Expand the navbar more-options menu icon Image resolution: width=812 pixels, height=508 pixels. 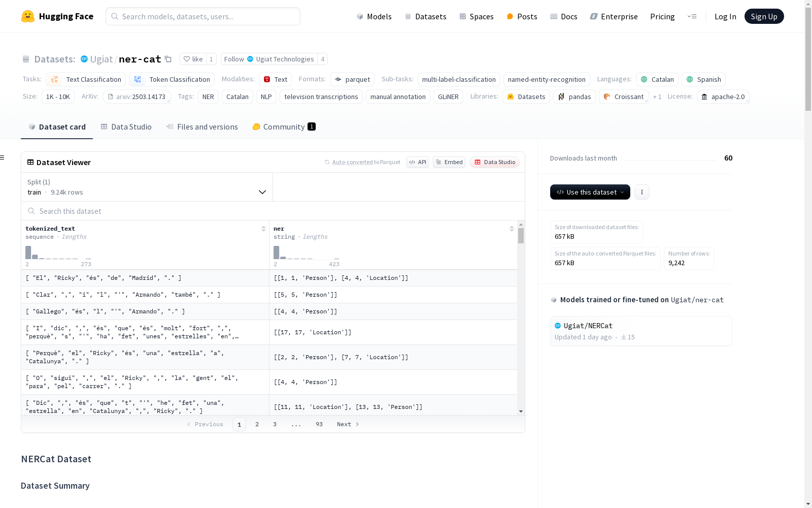pyautogui.click(x=692, y=16)
